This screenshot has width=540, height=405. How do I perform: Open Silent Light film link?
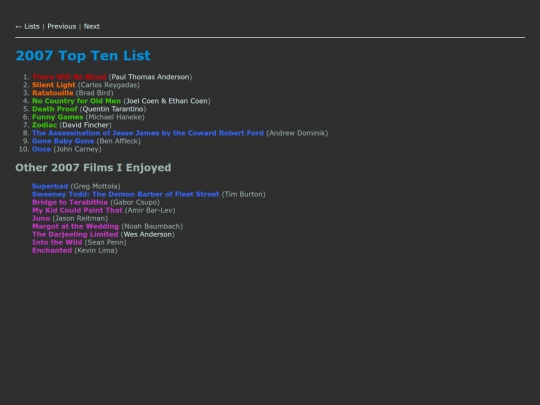(54, 85)
